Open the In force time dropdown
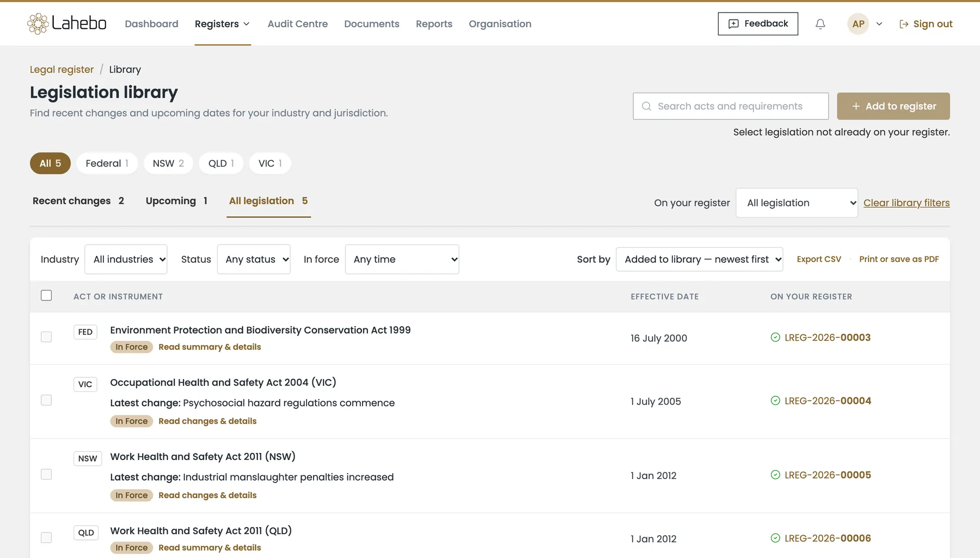 pyautogui.click(x=402, y=260)
